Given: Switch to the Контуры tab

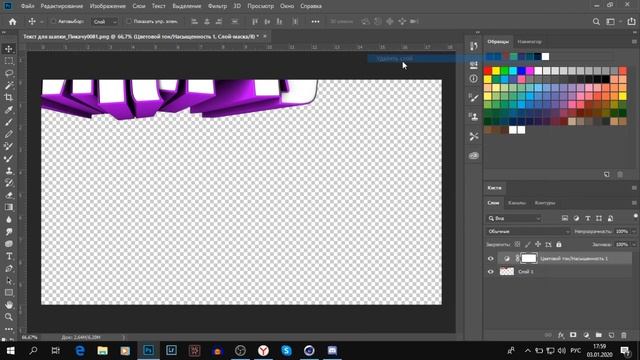Looking at the screenshot, I should point(545,203).
